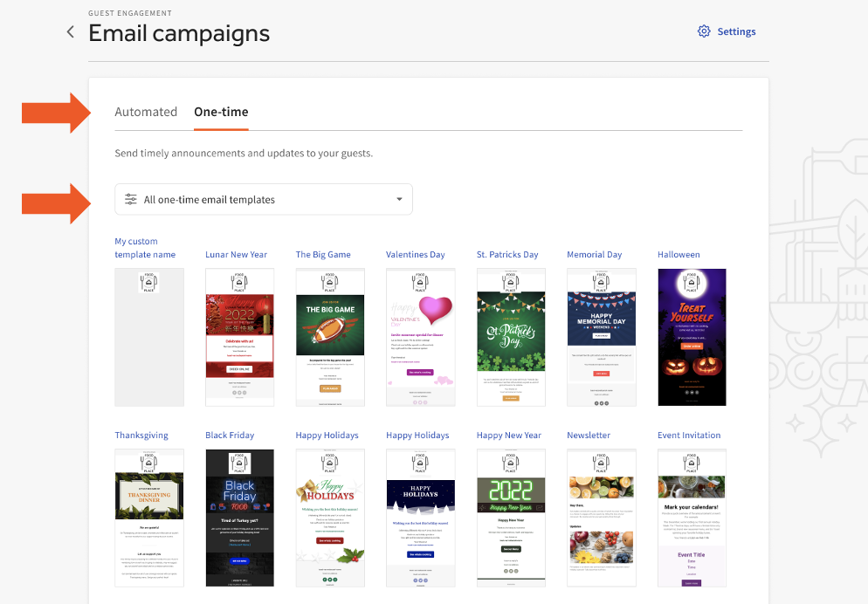This screenshot has width=868, height=604.
Task: Open the Thanksgiving template link
Action: click(141, 435)
